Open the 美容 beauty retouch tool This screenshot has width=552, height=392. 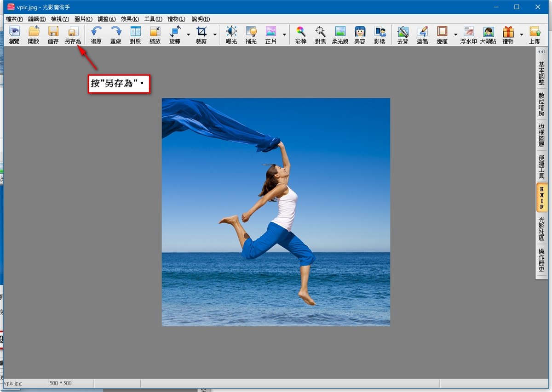click(360, 34)
